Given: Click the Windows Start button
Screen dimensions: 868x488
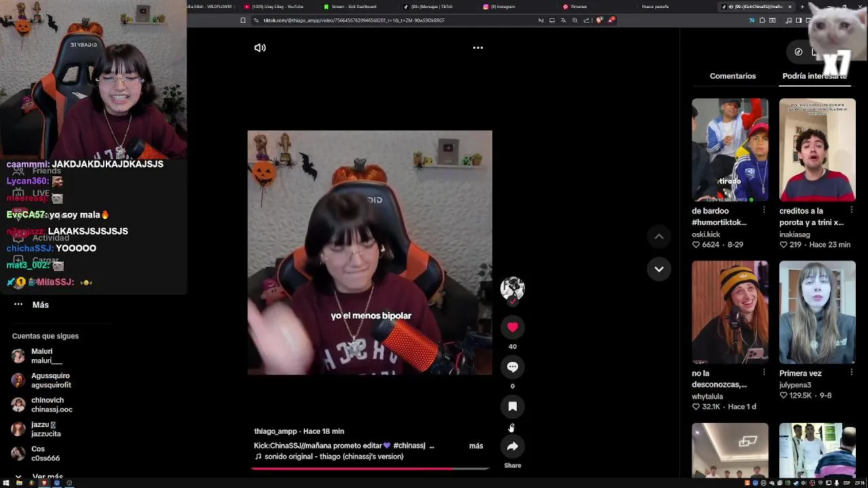Looking at the screenshot, I should click(x=6, y=483).
